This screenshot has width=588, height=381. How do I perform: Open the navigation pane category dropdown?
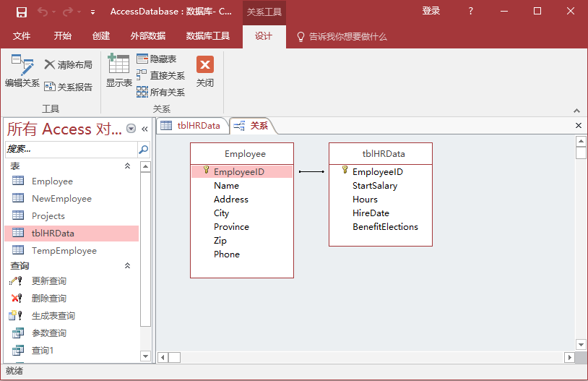point(131,129)
